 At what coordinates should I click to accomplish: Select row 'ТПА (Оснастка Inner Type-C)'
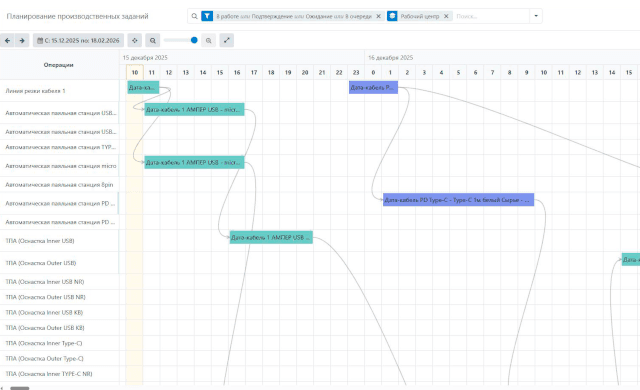coord(60,343)
